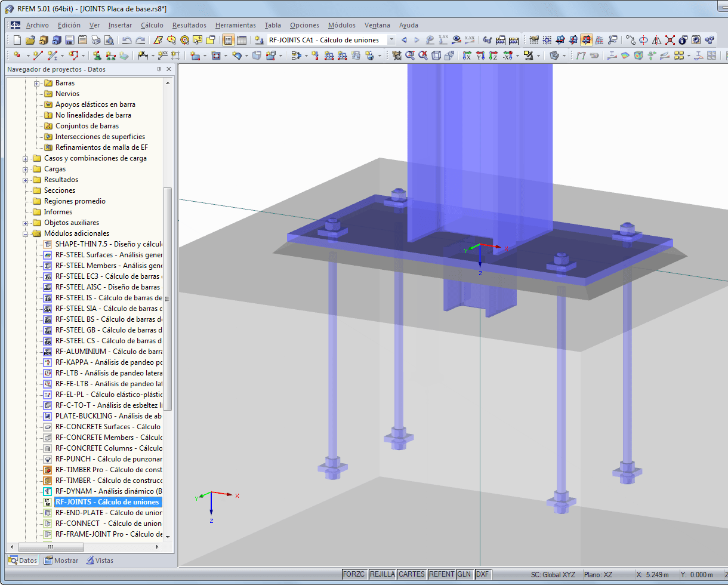Open the Cálculo menu
The width and height of the screenshot is (728, 585).
(152, 25)
